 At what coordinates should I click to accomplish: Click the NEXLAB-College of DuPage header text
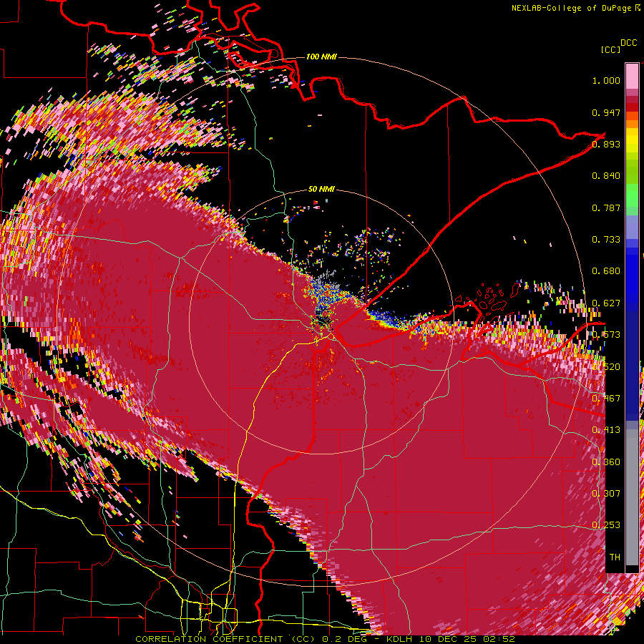571,8
